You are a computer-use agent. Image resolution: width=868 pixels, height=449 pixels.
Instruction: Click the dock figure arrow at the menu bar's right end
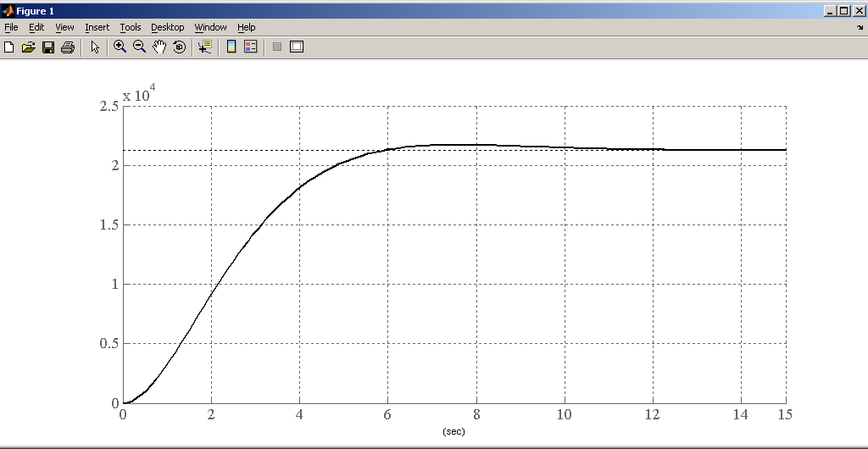pyautogui.click(x=860, y=27)
